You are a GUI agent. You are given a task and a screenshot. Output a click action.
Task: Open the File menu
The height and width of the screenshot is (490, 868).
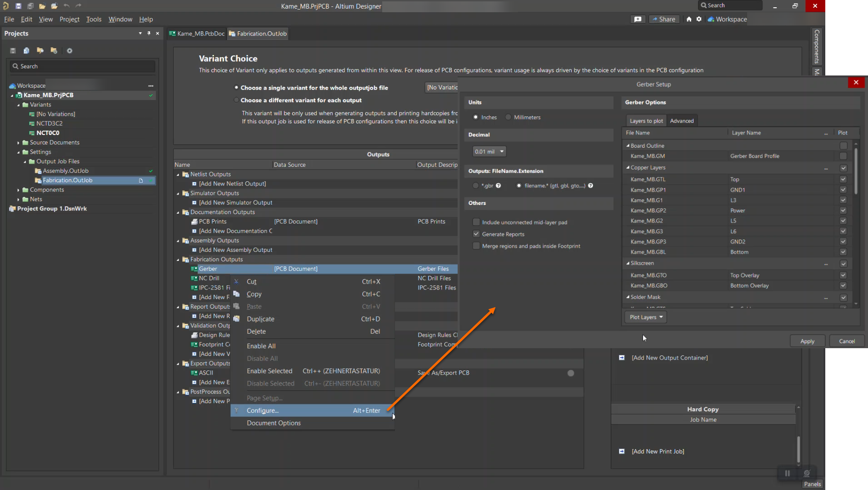coord(9,19)
